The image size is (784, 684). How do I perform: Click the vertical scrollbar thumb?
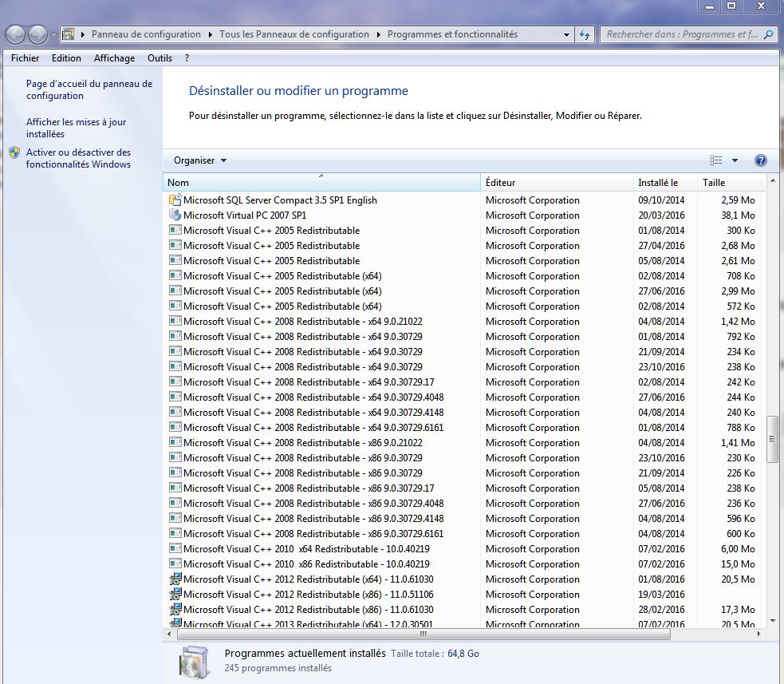[x=772, y=439]
